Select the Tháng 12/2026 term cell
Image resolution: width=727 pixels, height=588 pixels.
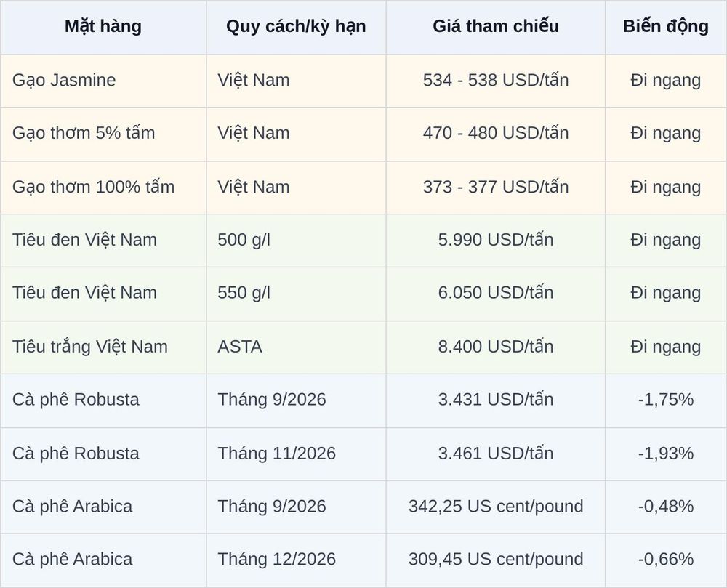pyautogui.click(x=297, y=560)
